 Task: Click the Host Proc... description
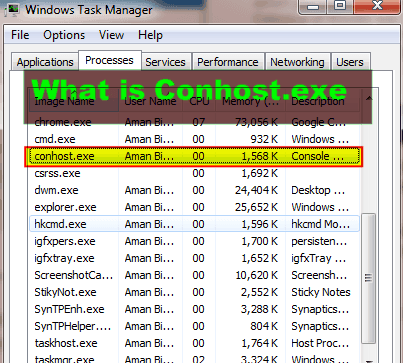[320, 343]
